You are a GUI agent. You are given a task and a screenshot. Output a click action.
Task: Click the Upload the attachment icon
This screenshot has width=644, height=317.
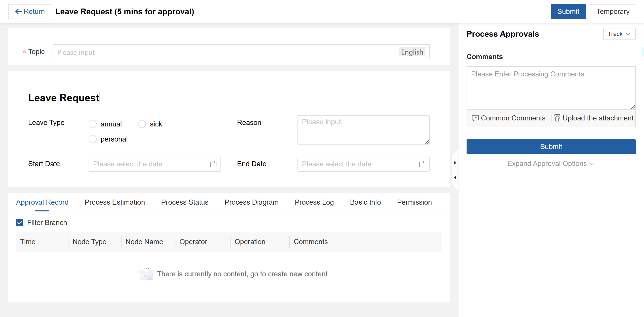557,118
